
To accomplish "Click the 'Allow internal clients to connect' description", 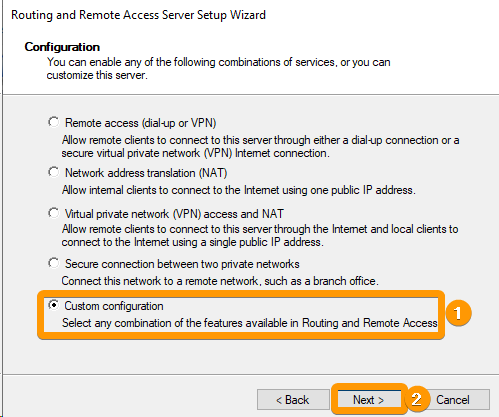I will pyautogui.click(x=239, y=190).
